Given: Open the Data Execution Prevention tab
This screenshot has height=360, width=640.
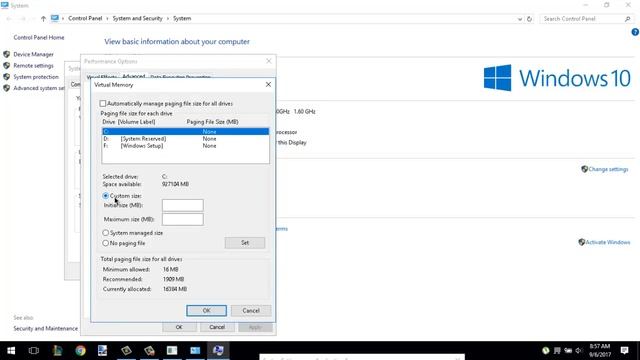Looking at the screenshot, I should tap(180, 77).
